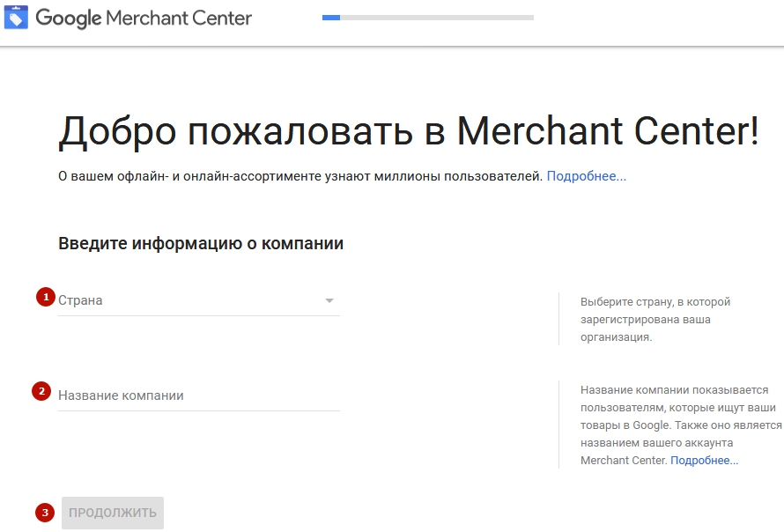Open the "Страна" country selection field
Screen dimensions: 784x532
[x=185, y=300]
